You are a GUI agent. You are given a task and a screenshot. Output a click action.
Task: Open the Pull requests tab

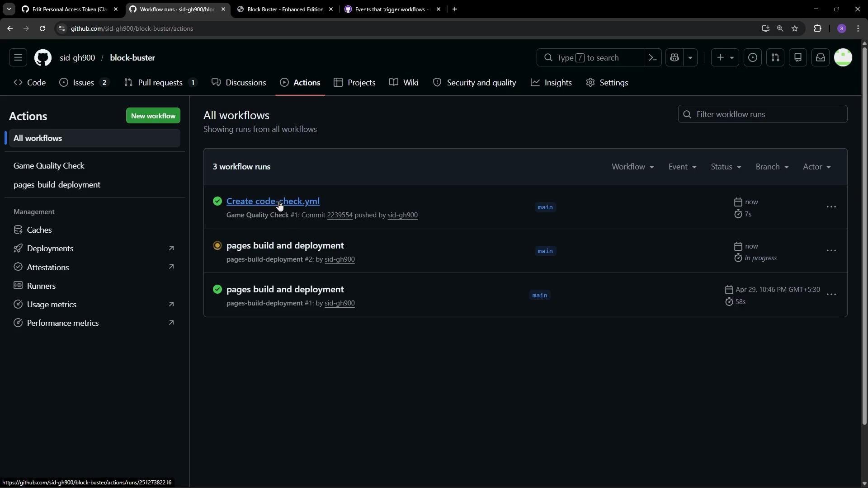(x=161, y=83)
